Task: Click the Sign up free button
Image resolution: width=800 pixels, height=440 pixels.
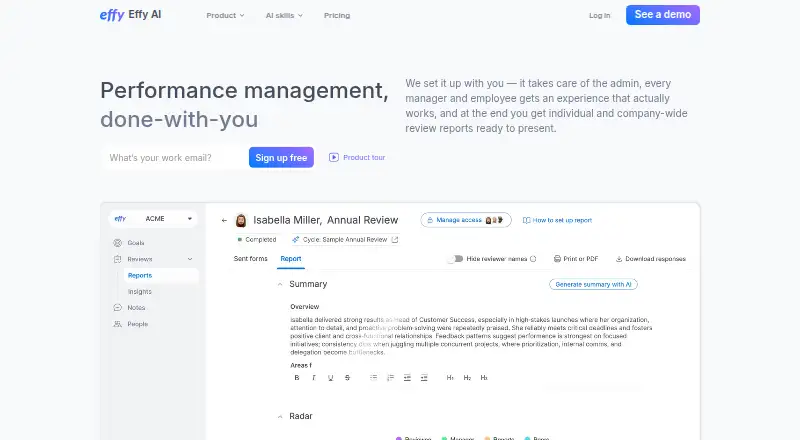Action: click(281, 158)
